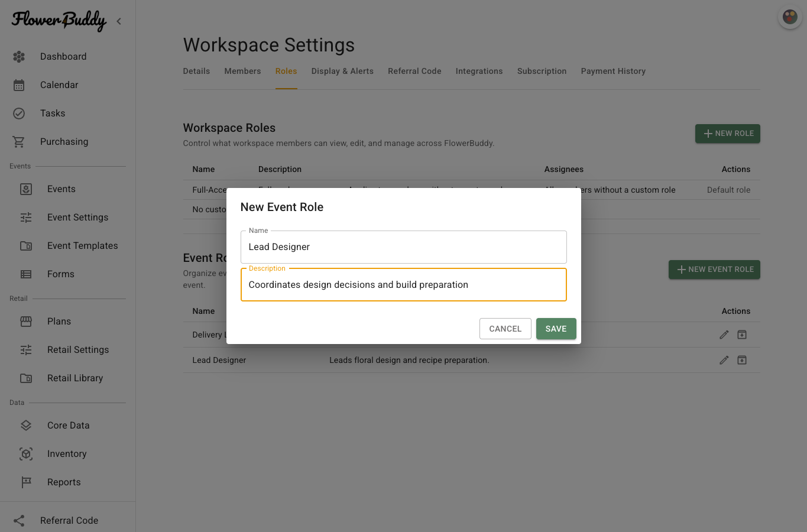Image resolution: width=807 pixels, height=532 pixels.
Task: Click the Lead Designer row name
Action: [x=219, y=360]
